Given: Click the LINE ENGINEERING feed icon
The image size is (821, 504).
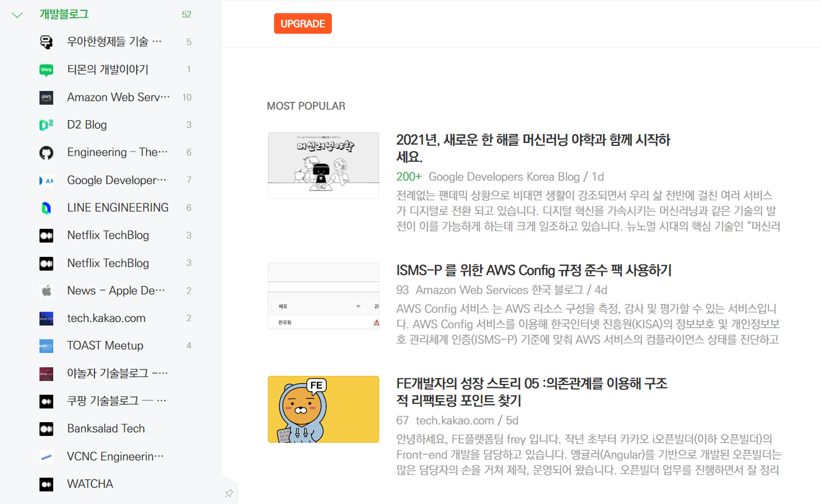Looking at the screenshot, I should (46, 208).
